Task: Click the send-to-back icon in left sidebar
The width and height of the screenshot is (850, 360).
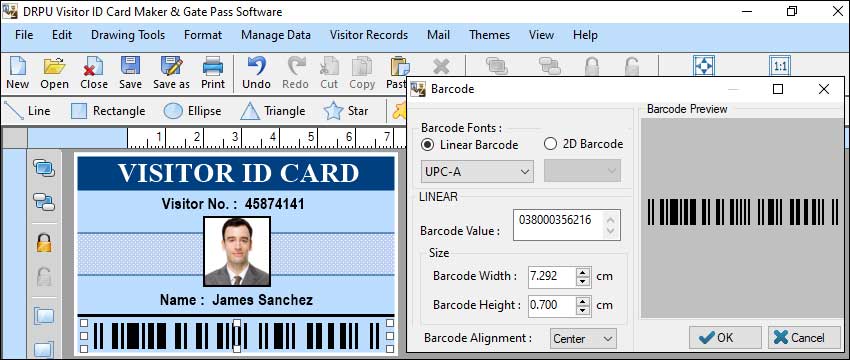Action: 44,202
